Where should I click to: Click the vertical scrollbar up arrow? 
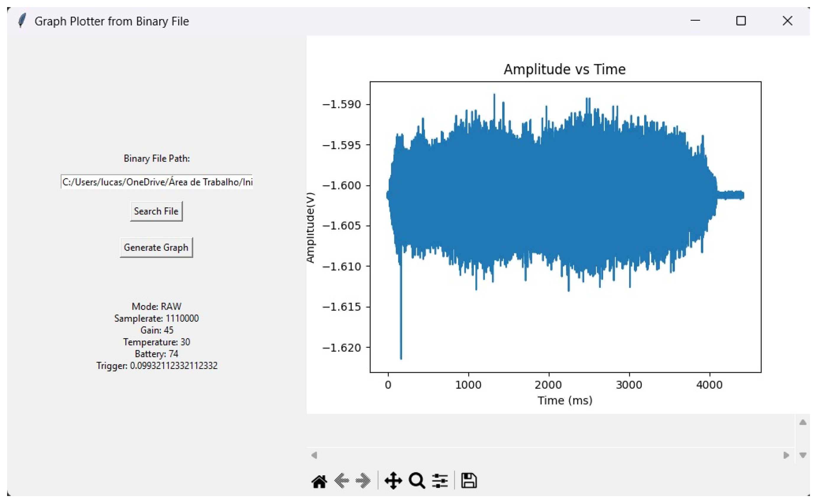pos(803,423)
